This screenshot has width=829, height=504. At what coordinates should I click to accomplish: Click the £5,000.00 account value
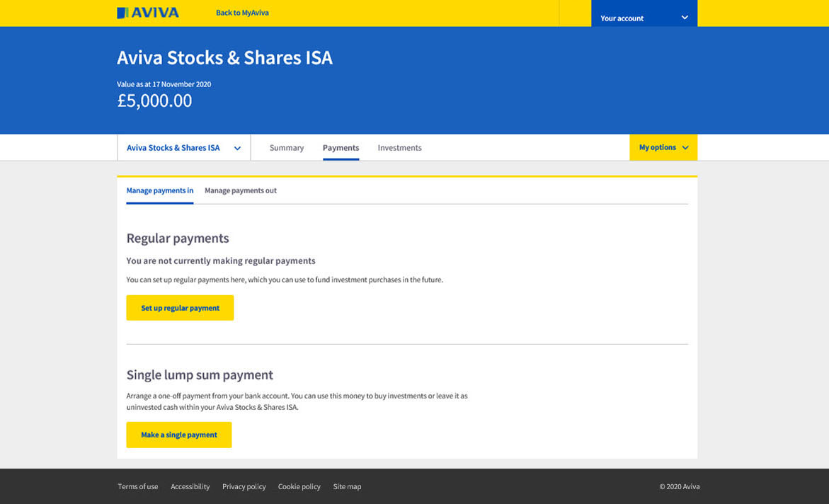(x=154, y=101)
